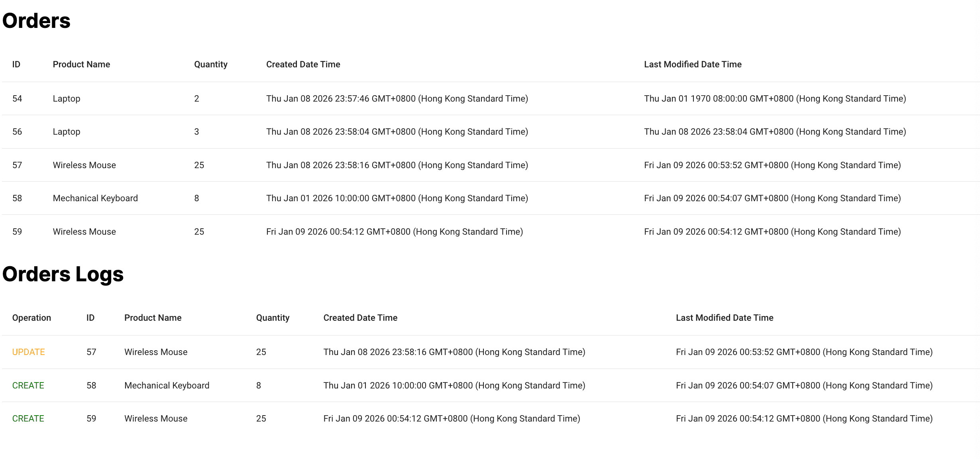The height and width of the screenshot is (459, 980).
Task: Click quantity 25 in order 57 row
Action: [x=199, y=165]
